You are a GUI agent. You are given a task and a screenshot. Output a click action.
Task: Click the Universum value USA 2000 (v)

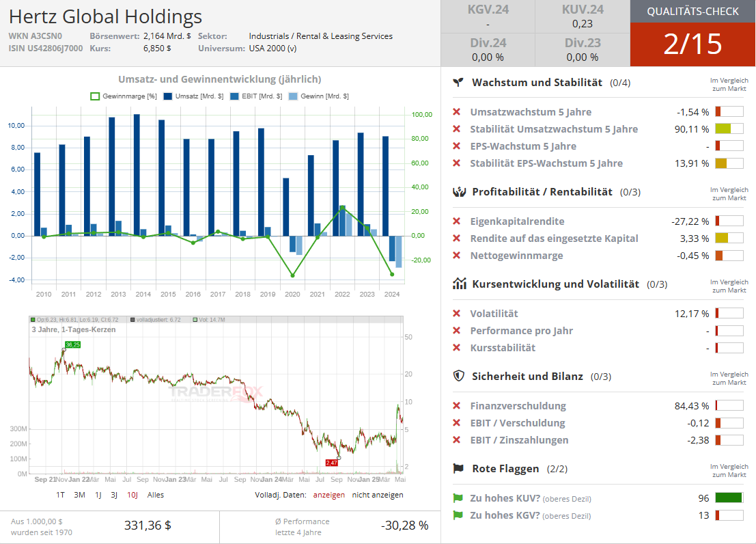[x=273, y=49]
